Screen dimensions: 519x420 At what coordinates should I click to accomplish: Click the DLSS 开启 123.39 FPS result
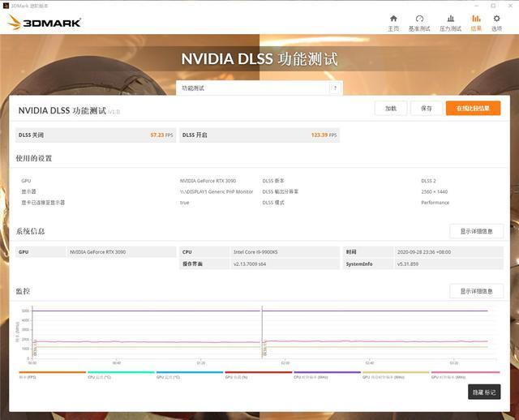tap(259, 135)
